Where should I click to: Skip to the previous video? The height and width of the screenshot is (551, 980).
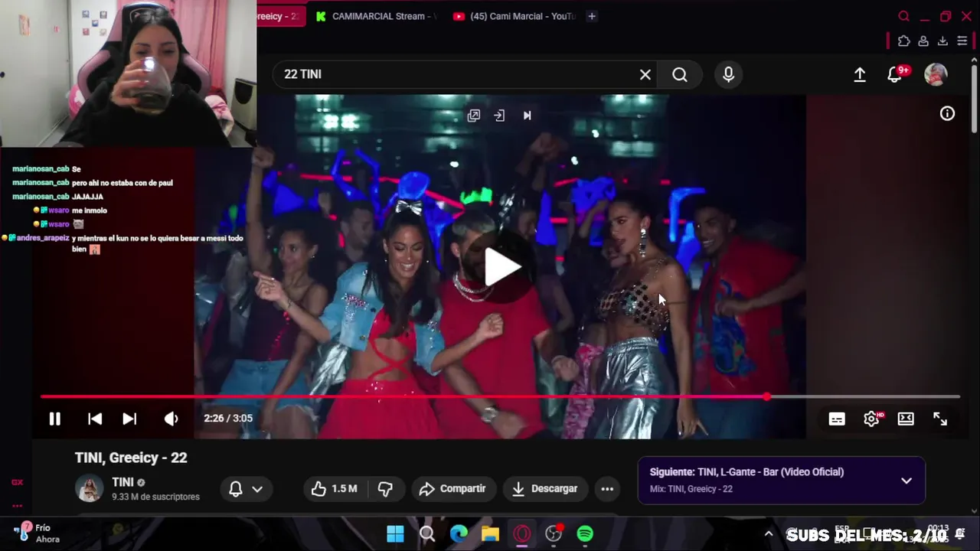[95, 419]
